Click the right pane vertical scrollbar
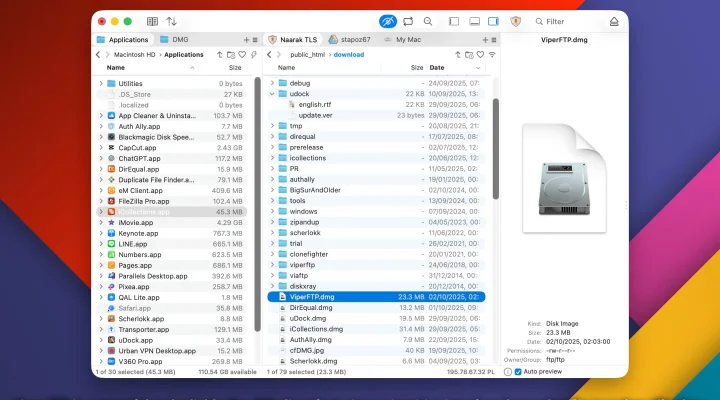Screen dimensions: 720x400 (x=496, y=149)
